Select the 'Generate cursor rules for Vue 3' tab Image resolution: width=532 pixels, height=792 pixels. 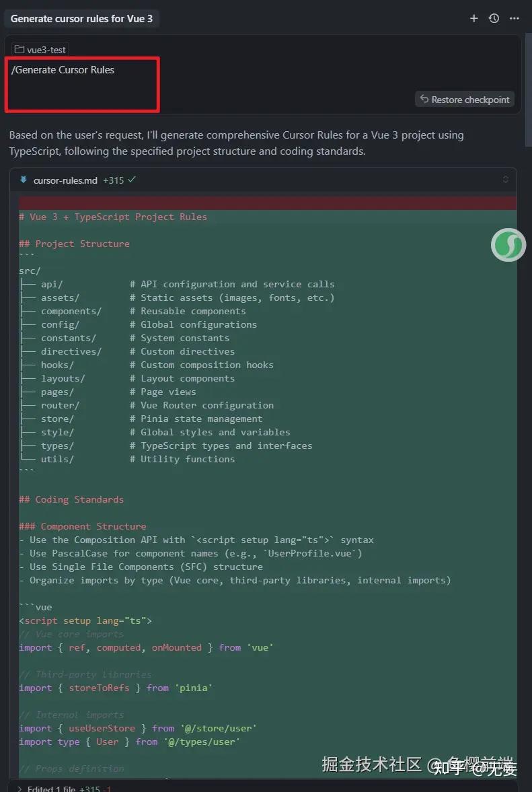click(82, 18)
